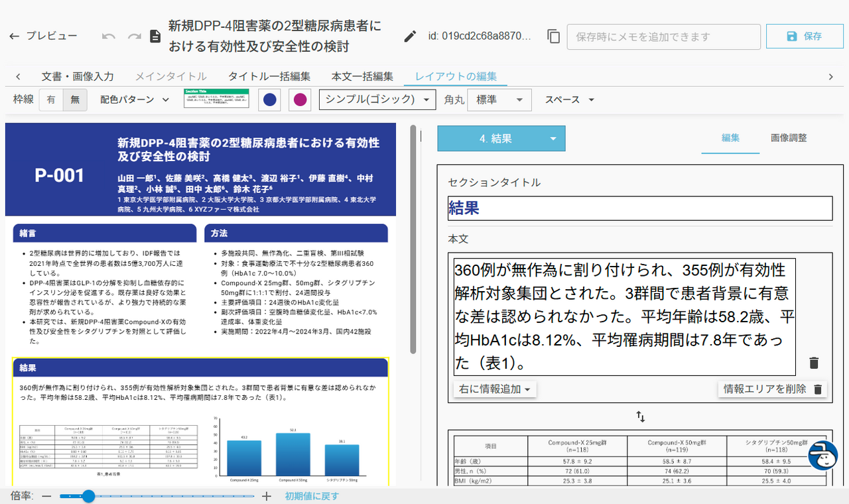The height and width of the screenshot is (504, 849).
Task: Click the redo arrow icon
Action: pos(134,36)
